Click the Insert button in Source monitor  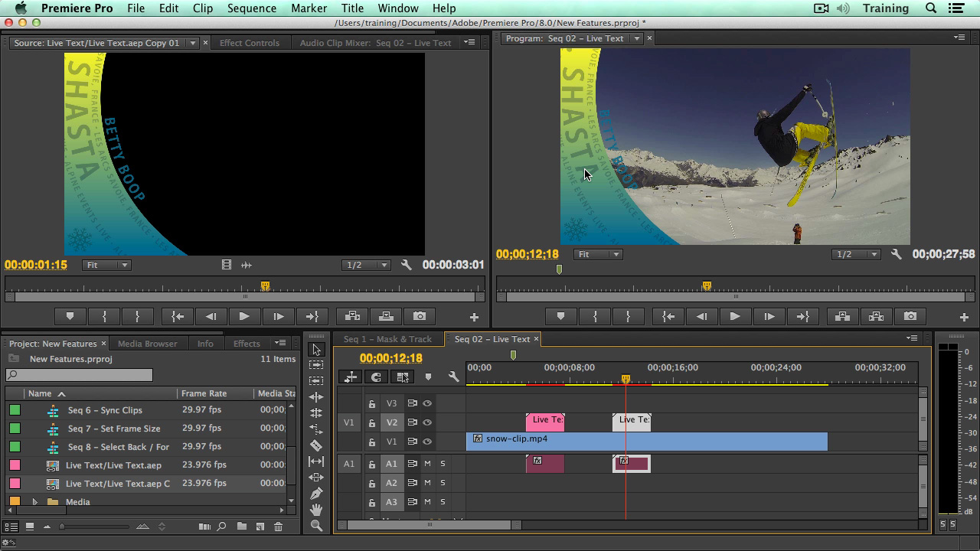(x=352, y=316)
